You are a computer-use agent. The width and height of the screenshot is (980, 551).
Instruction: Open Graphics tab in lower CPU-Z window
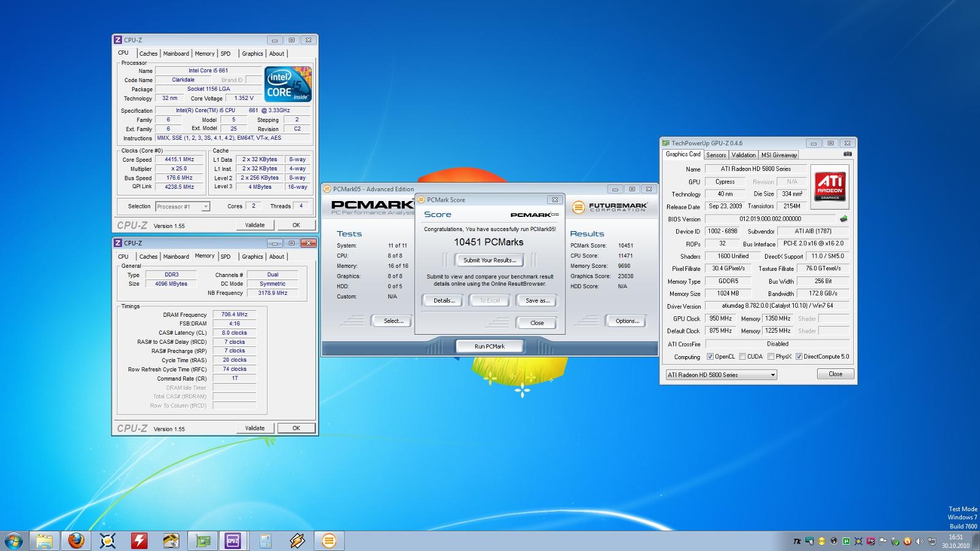pyautogui.click(x=252, y=257)
